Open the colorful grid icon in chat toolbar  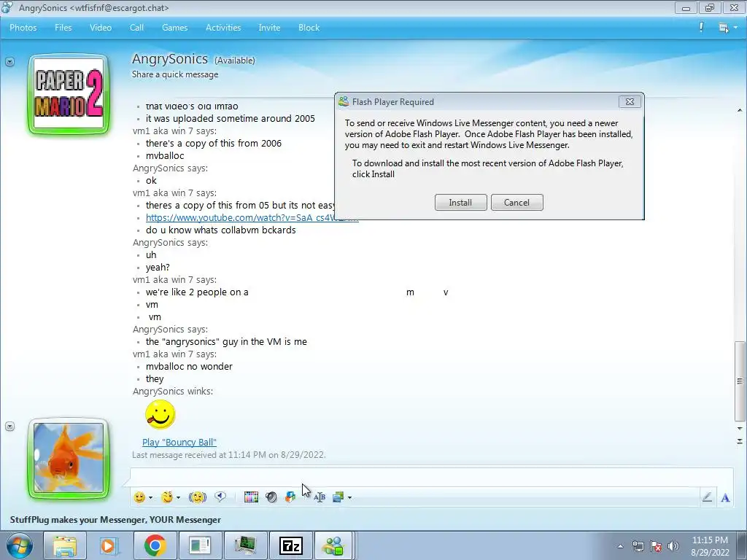coord(251,497)
